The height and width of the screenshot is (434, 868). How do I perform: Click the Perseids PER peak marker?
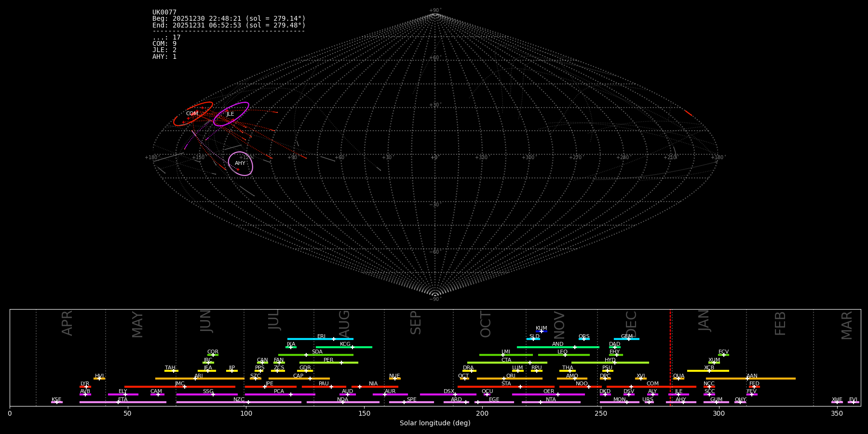click(x=341, y=363)
